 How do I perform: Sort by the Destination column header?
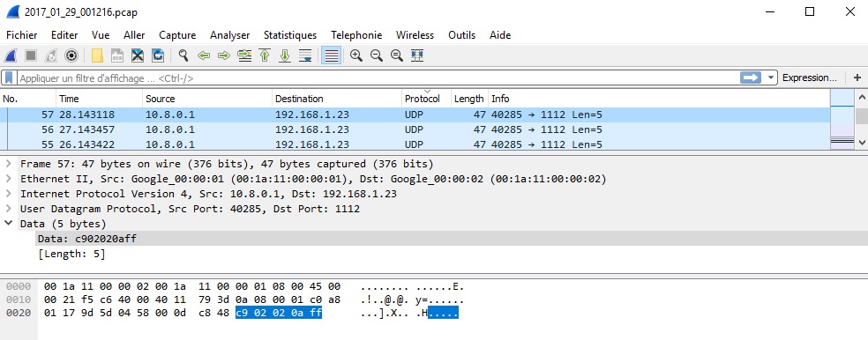click(337, 99)
